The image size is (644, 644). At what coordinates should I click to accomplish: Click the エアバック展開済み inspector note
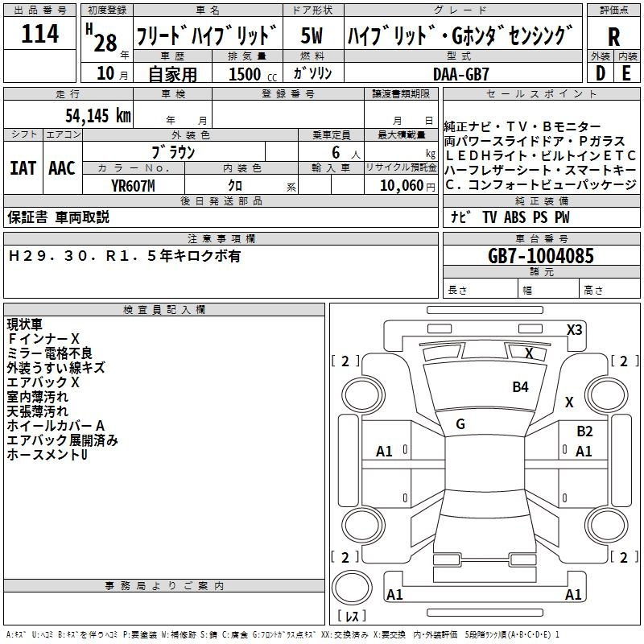[x=63, y=440]
